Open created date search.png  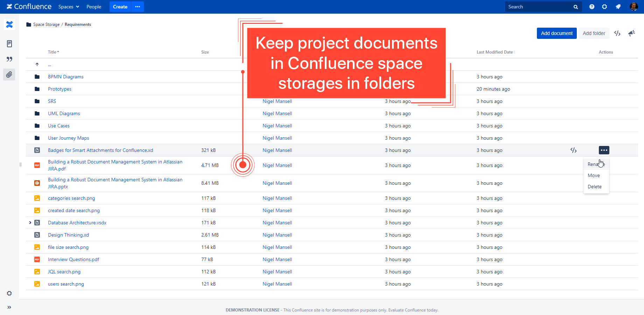(x=74, y=210)
